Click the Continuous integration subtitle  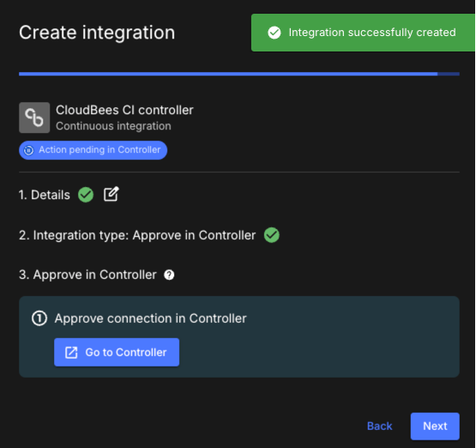113,126
